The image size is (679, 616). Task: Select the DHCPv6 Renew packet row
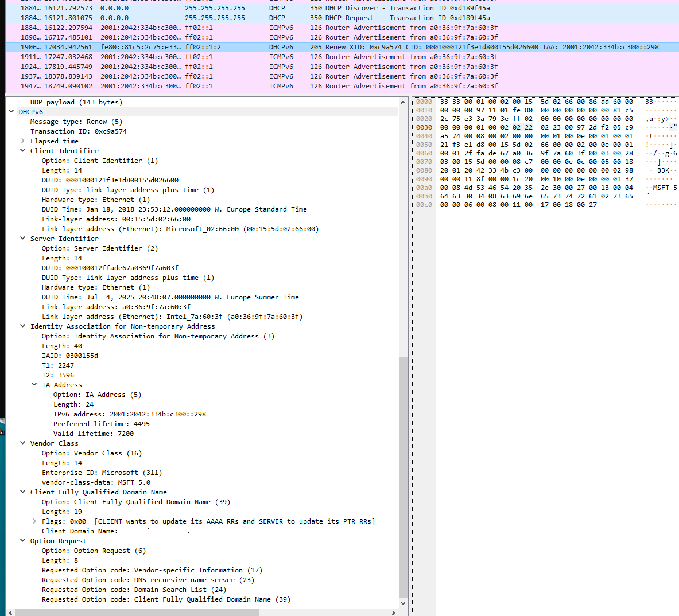[342, 47]
